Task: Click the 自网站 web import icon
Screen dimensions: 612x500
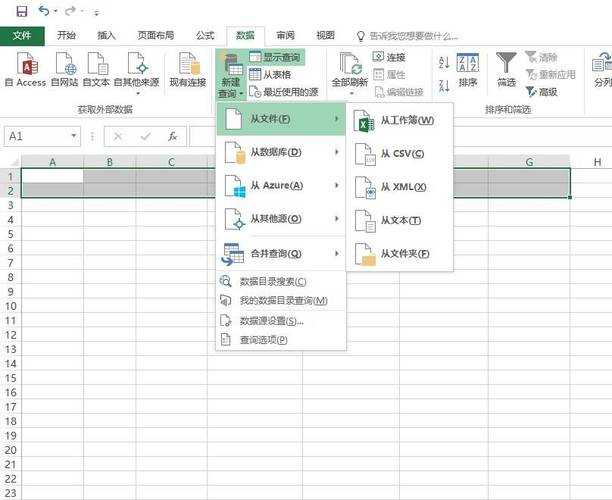Action: (x=65, y=69)
